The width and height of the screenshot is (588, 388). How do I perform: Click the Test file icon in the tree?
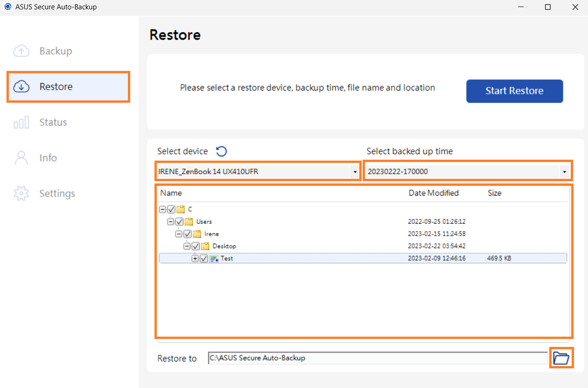(213, 258)
